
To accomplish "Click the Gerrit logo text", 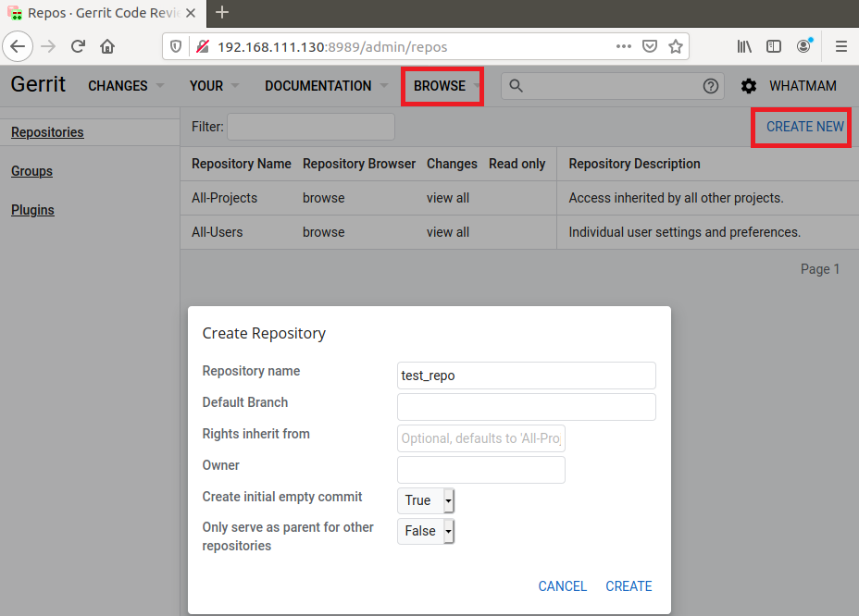I will [38, 84].
